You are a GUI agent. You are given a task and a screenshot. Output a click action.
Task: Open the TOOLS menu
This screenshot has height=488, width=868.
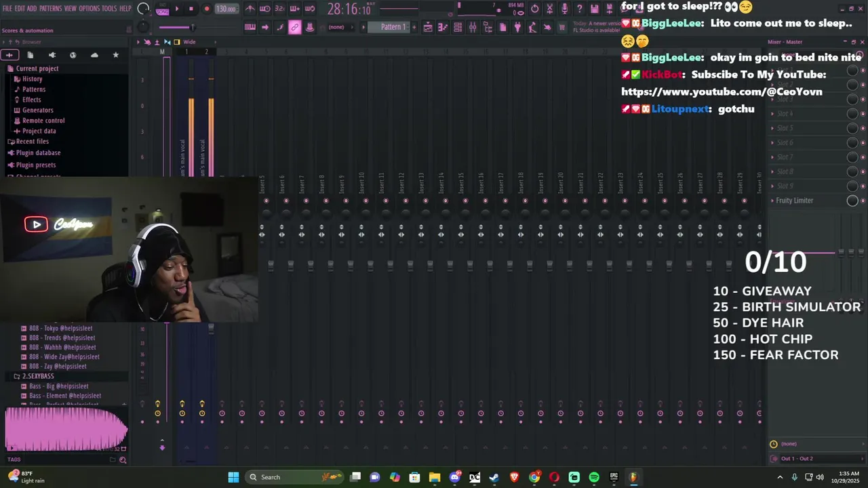pos(109,8)
